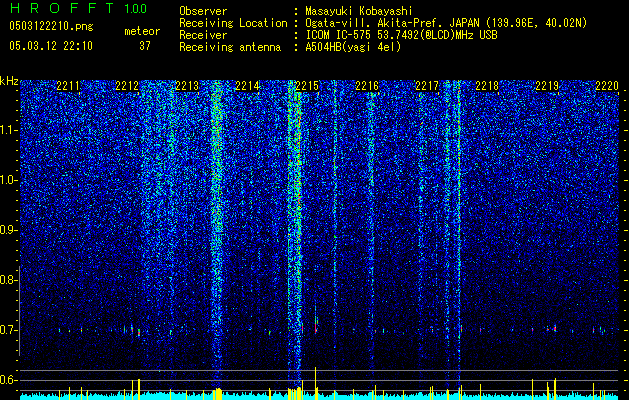Image resolution: width=629 pixels, height=400 pixels.
Task: Click the Receiving antenna label
Action: 230,47
